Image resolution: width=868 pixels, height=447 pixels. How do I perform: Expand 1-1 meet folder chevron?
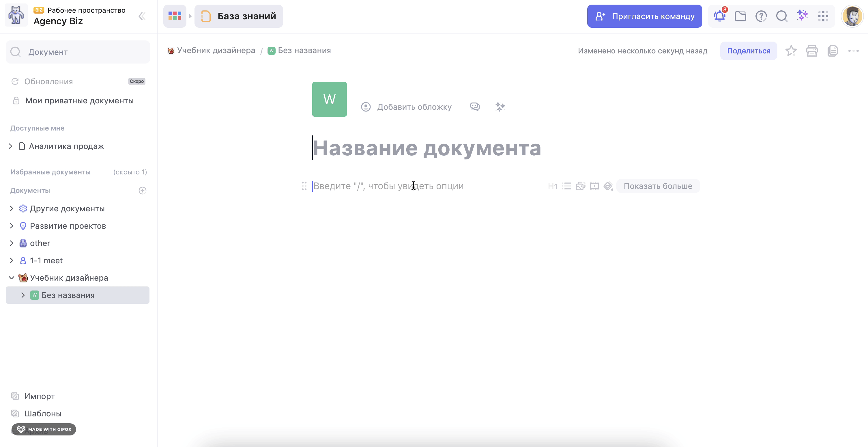12,260
